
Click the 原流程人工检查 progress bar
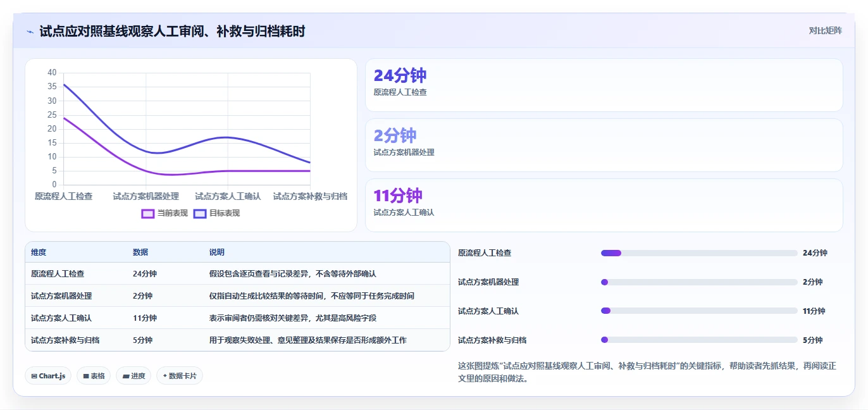[x=699, y=253]
